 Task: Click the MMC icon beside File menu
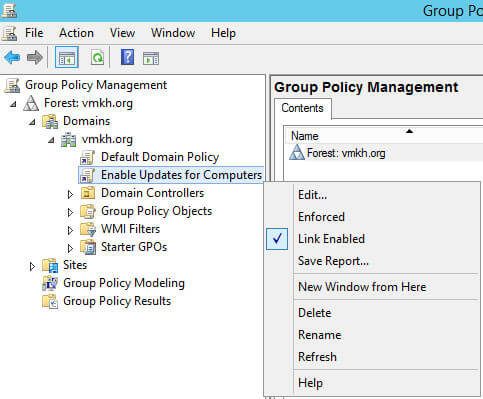9,33
